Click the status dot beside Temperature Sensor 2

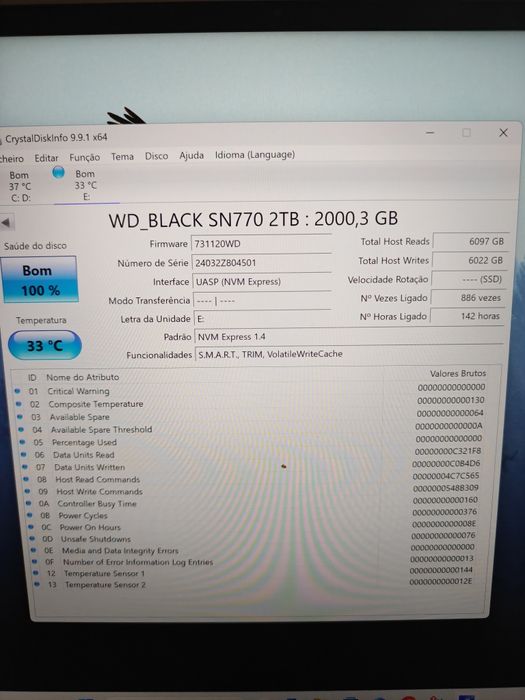[x=37, y=584]
